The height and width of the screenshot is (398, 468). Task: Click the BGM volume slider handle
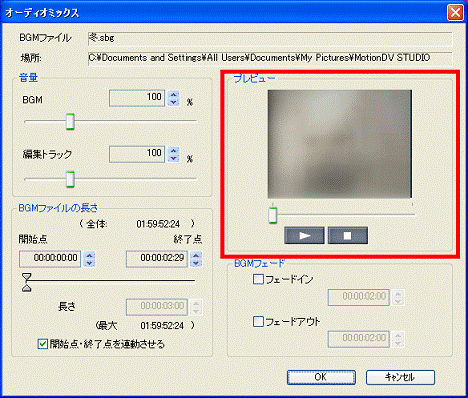70,122
